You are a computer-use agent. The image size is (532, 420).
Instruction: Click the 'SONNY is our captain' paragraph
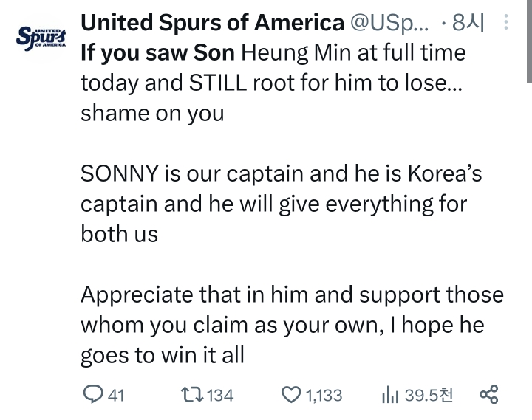(273, 203)
